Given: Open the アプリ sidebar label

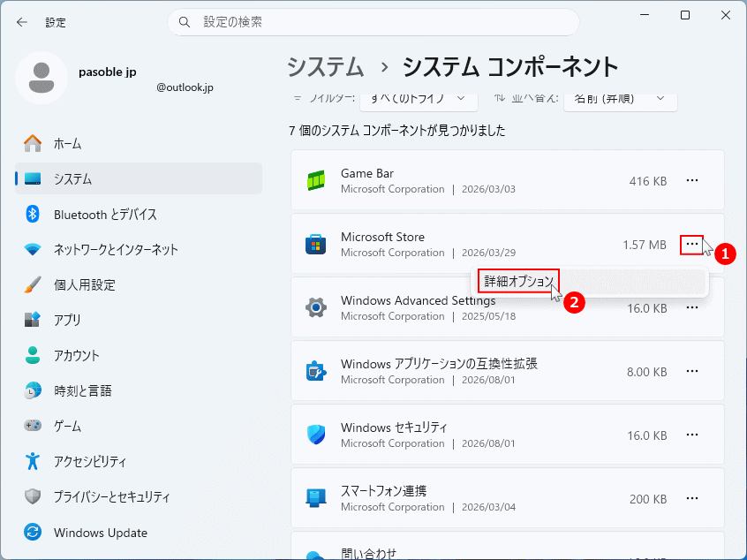Looking at the screenshot, I should pos(67,321).
